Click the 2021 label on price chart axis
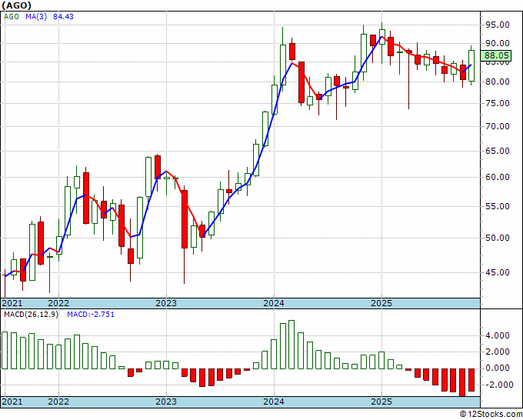 click(12, 303)
